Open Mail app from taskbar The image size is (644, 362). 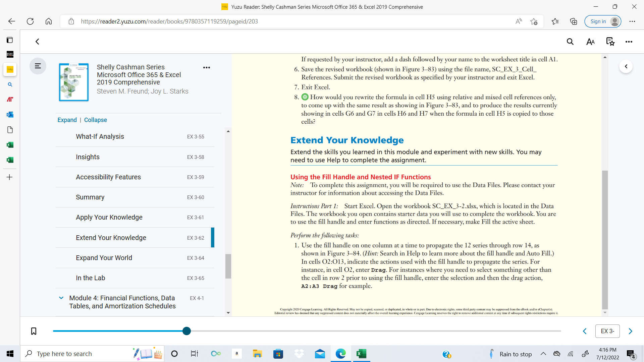click(320, 354)
